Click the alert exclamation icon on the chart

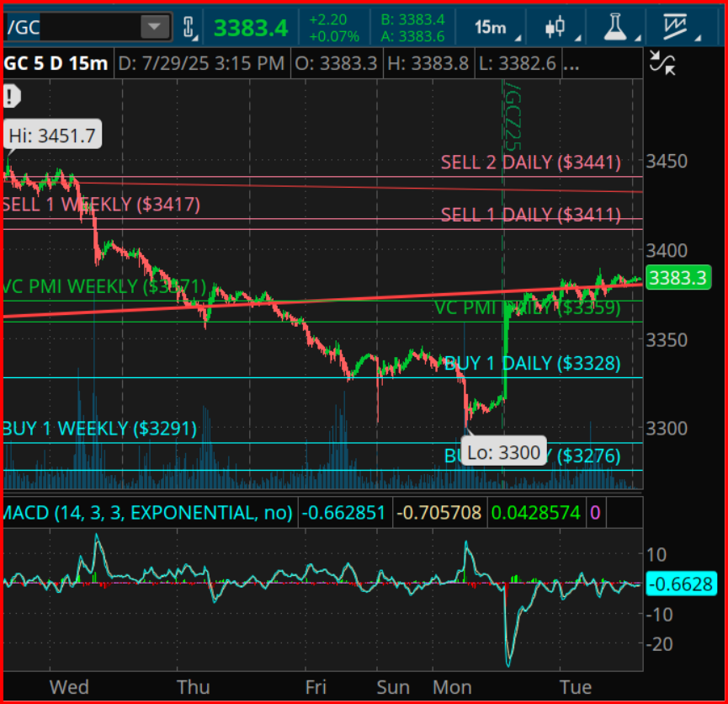coord(10,95)
